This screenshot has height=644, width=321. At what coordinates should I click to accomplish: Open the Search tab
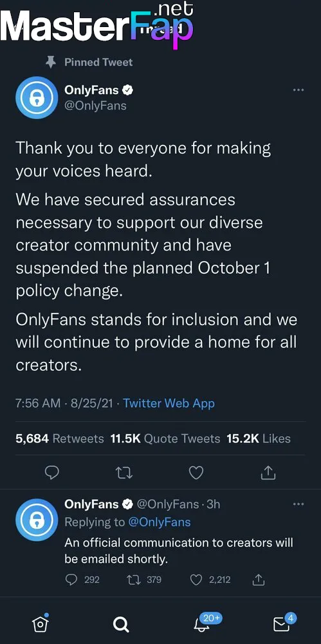(121, 625)
